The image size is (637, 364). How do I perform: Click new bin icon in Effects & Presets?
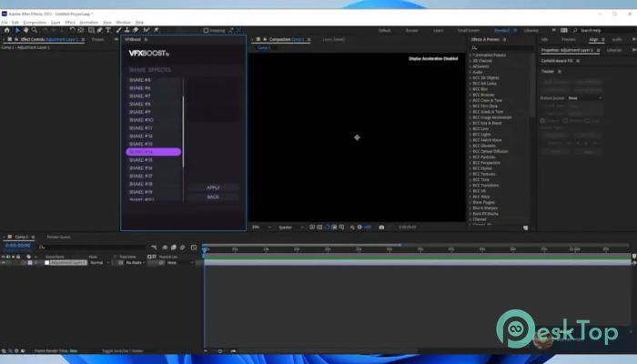525,227
